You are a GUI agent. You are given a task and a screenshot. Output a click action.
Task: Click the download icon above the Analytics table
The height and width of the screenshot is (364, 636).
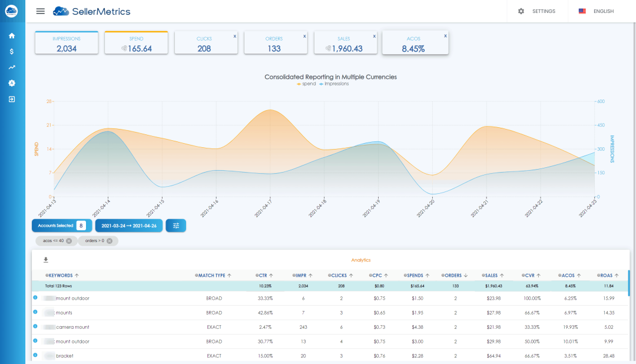(45, 260)
